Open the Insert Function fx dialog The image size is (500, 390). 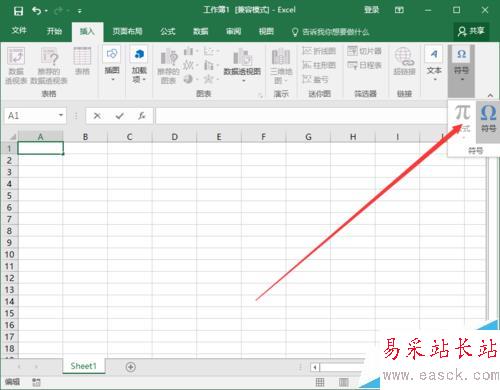point(142,116)
